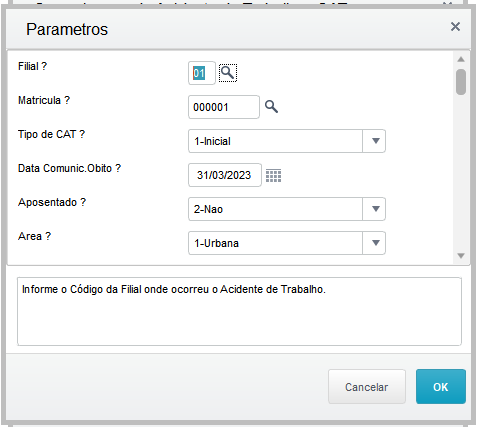
Task: Open the Data Comunic.Obito calendar picker icon
Action: coord(274,175)
